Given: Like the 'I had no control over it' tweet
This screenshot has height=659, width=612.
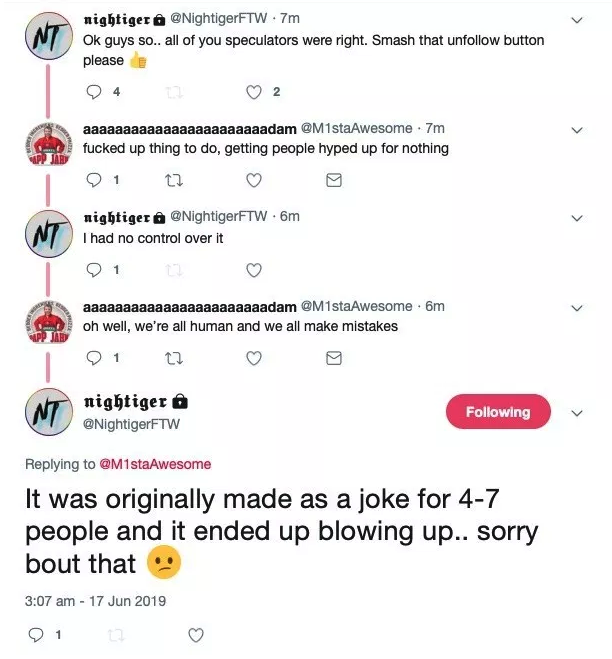Looking at the screenshot, I should [x=253, y=270].
